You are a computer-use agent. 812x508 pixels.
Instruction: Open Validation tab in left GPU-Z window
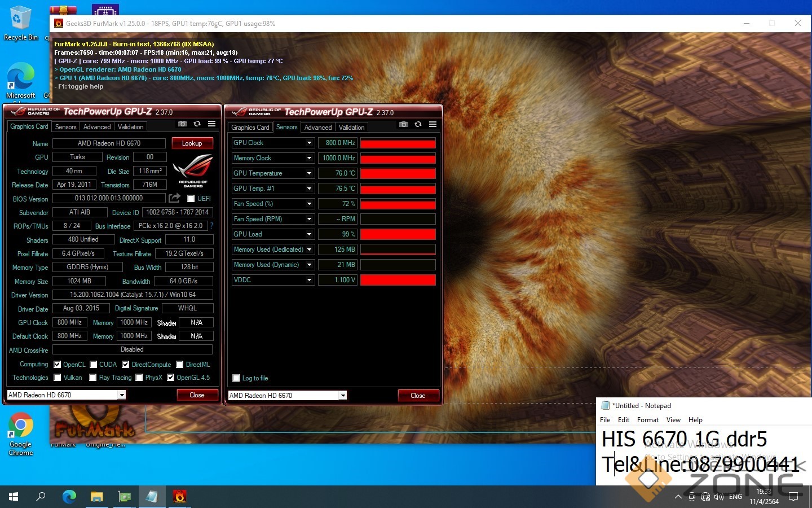(131, 127)
